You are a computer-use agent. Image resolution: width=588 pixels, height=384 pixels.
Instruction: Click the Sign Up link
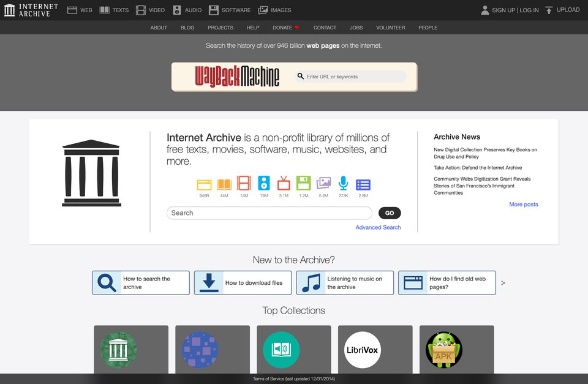click(503, 10)
